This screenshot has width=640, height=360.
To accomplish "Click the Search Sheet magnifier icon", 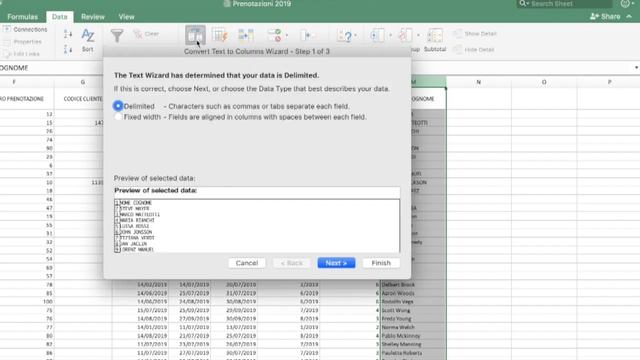I will tap(522, 4).
